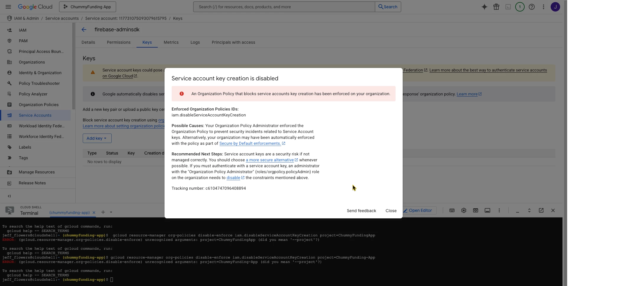Close the chummyfunding-app terminal tab
Screen dimensions: 644x286
point(94,212)
